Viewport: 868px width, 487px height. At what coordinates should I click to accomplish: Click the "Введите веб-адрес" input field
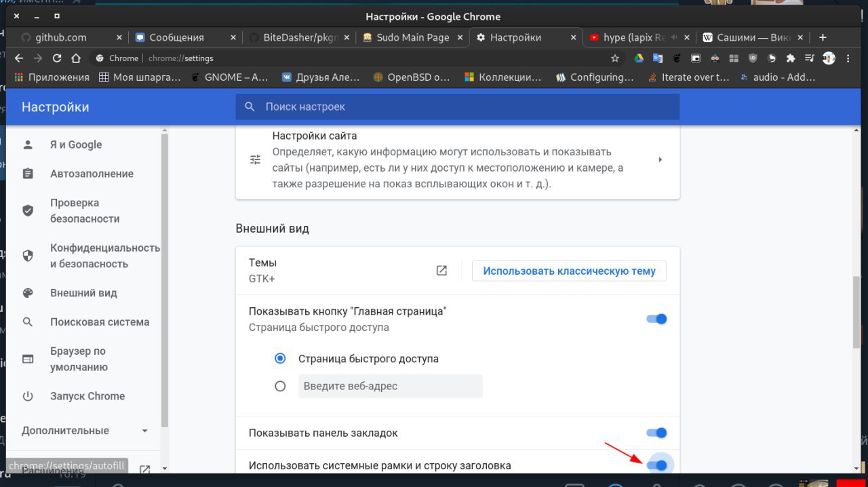click(x=390, y=386)
